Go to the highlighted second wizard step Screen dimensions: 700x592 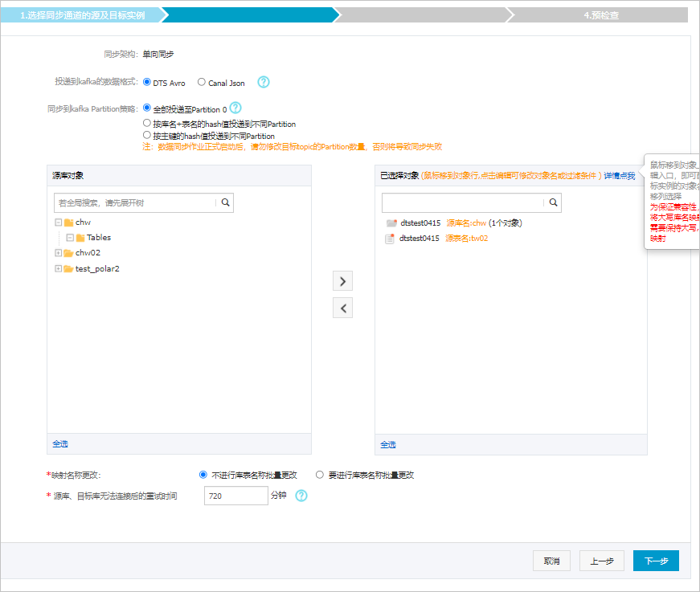(250, 15)
